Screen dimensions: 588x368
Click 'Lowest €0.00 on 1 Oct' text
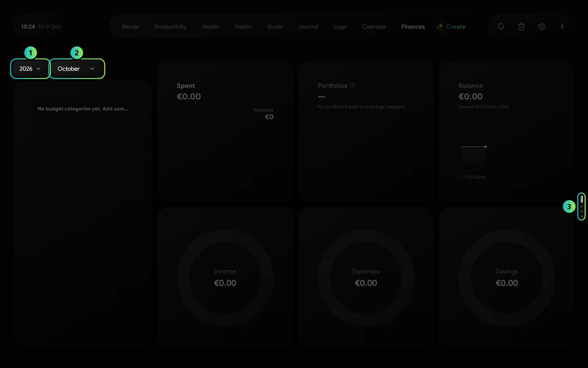484,107
